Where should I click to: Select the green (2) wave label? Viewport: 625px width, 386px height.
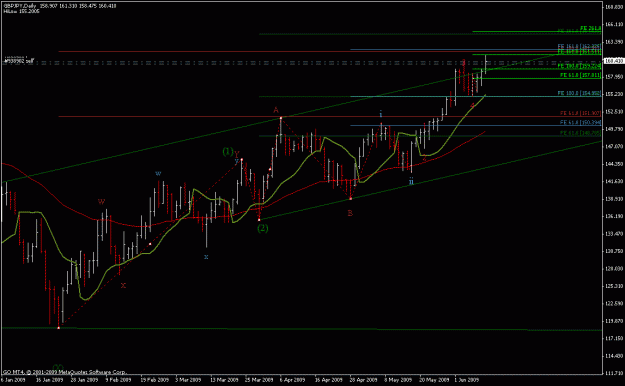[x=262, y=228]
